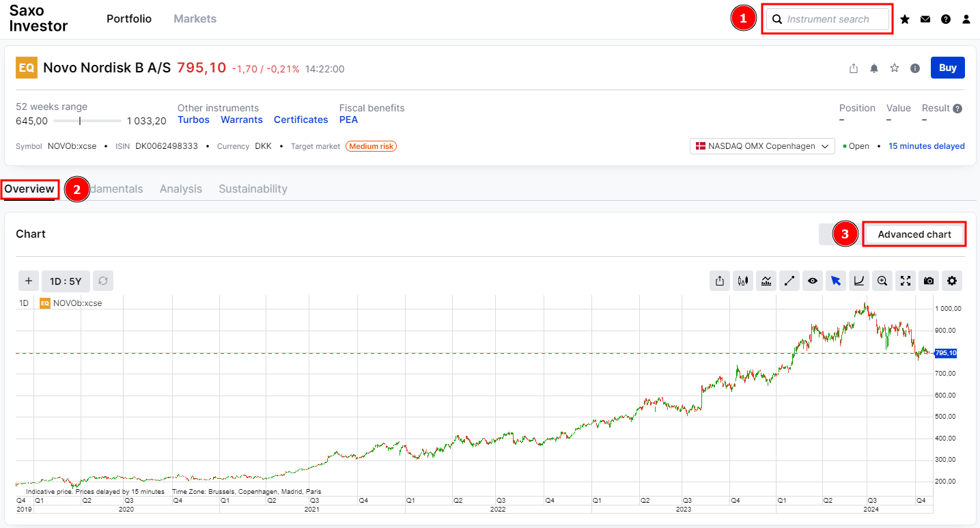The image size is (980, 528).
Task: Switch to the Sustainability tab
Action: coord(253,189)
